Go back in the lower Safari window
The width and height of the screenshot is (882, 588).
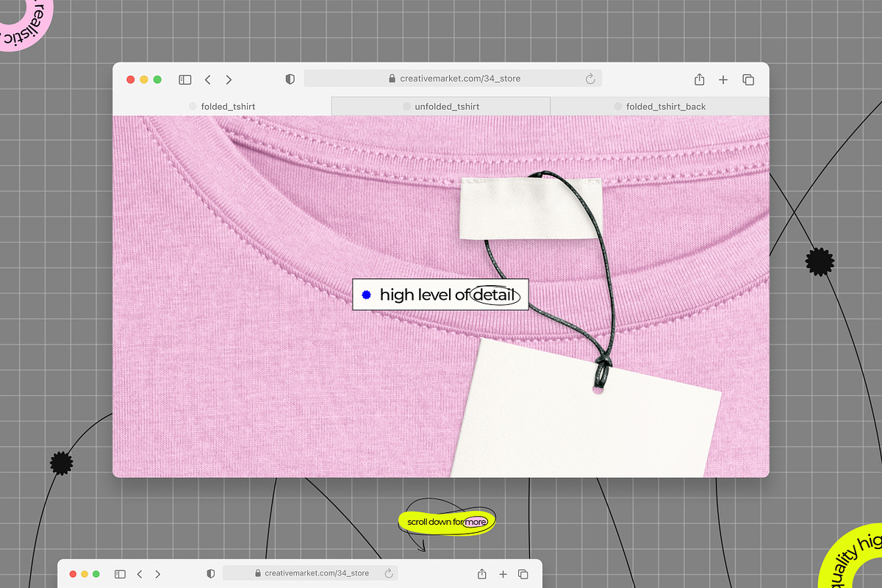(x=140, y=574)
